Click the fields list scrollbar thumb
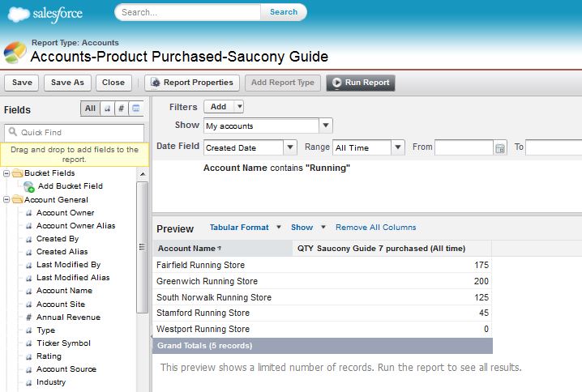582x392 pixels. [x=142, y=247]
